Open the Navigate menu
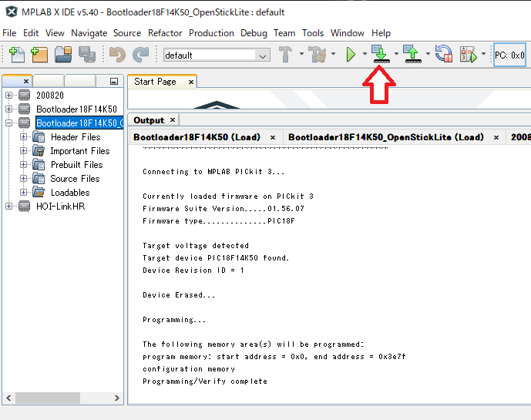 (x=89, y=33)
